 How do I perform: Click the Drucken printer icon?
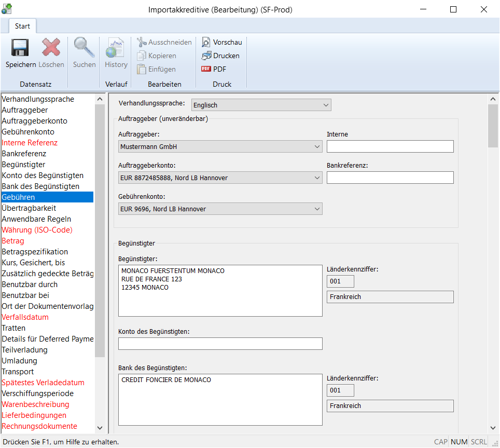click(x=206, y=56)
